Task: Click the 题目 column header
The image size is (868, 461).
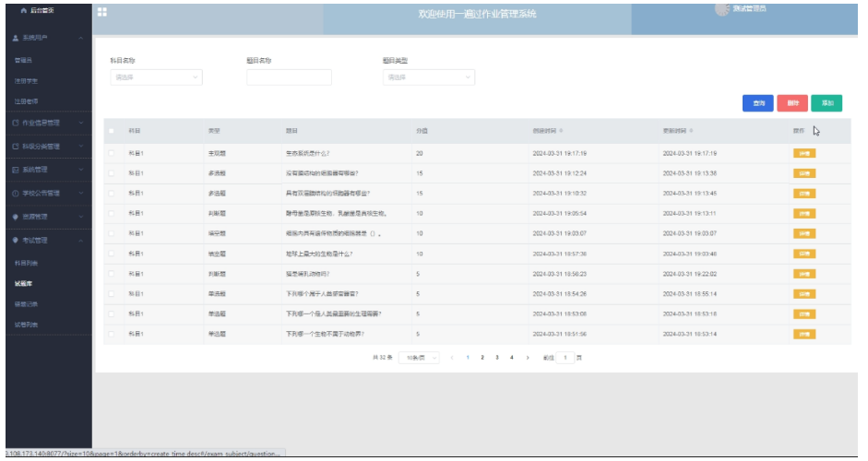Action: pos(291,131)
